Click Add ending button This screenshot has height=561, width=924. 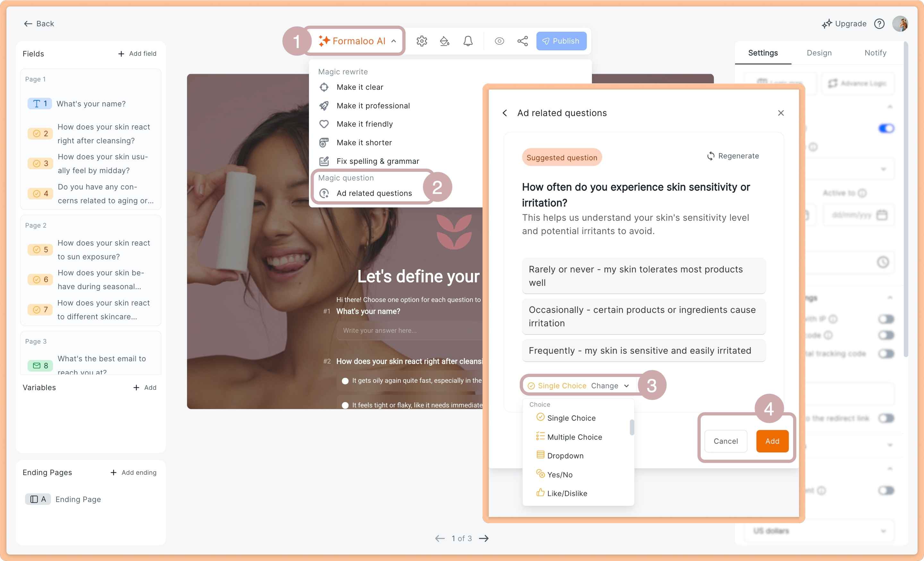tap(133, 473)
